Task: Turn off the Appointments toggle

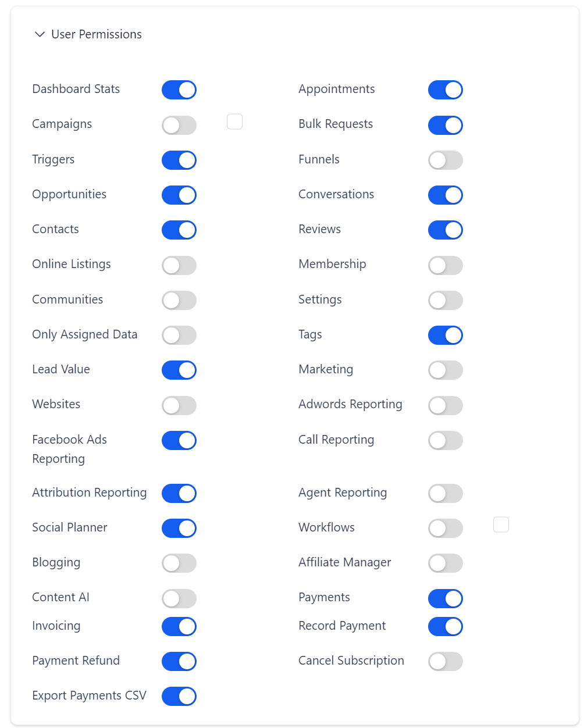Action: (x=446, y=90)
